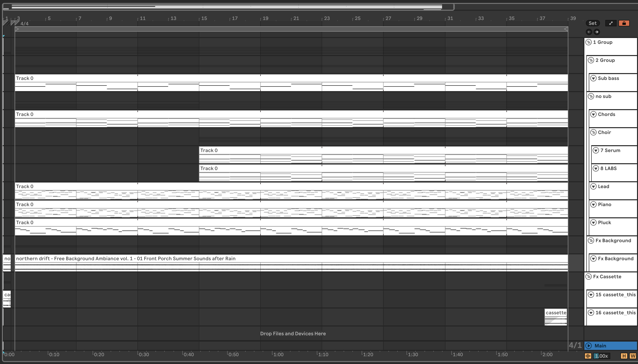638x364 pixels.
Task: Click the Drop Files and Devices Here area
Action: (x=293, y=334)
